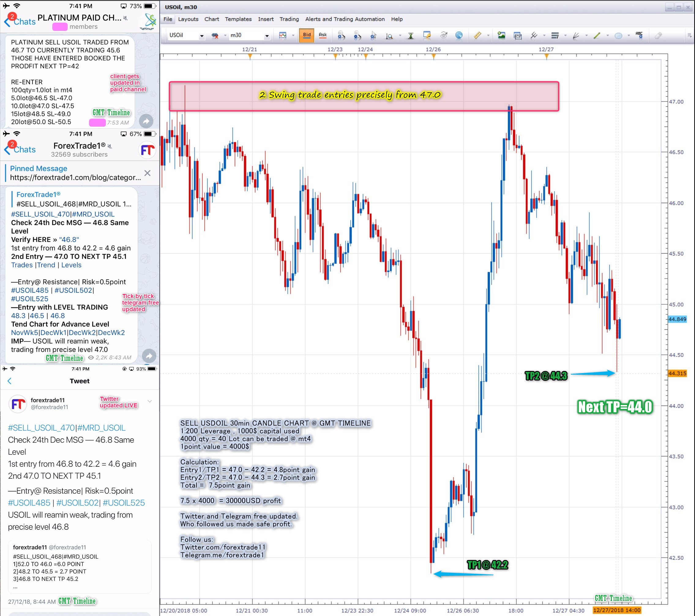
Task: Click the fit-to-height green arrows icon
Action: [410, 36]
